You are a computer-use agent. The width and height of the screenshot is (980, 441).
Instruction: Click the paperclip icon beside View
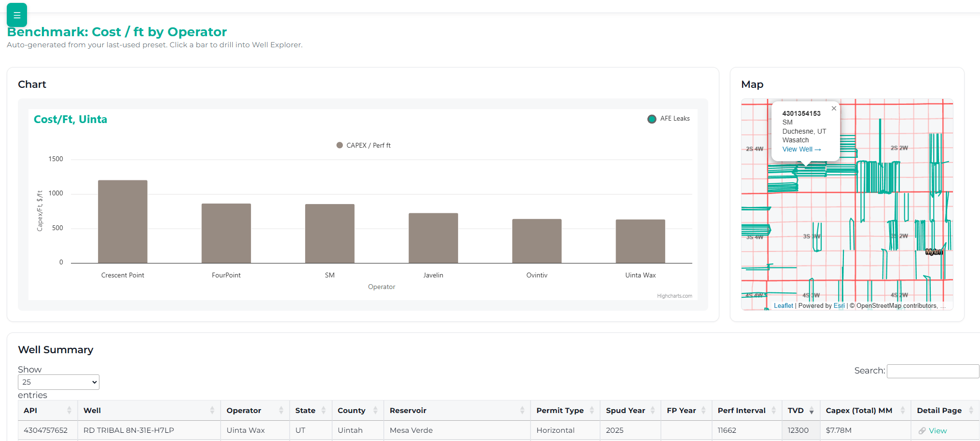coord(922,430)
